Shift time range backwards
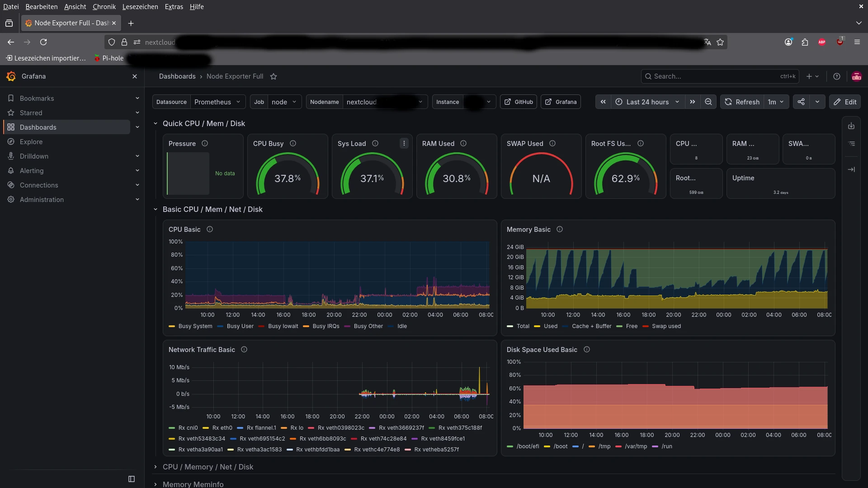Image resolution: width=868 pixels, height=488 pixels. tap(603, 102)
